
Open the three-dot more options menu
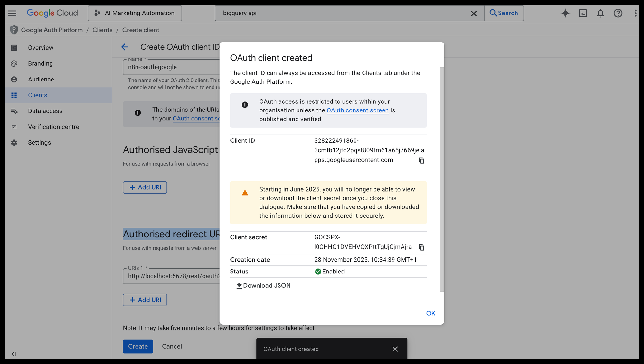point(635,13)
